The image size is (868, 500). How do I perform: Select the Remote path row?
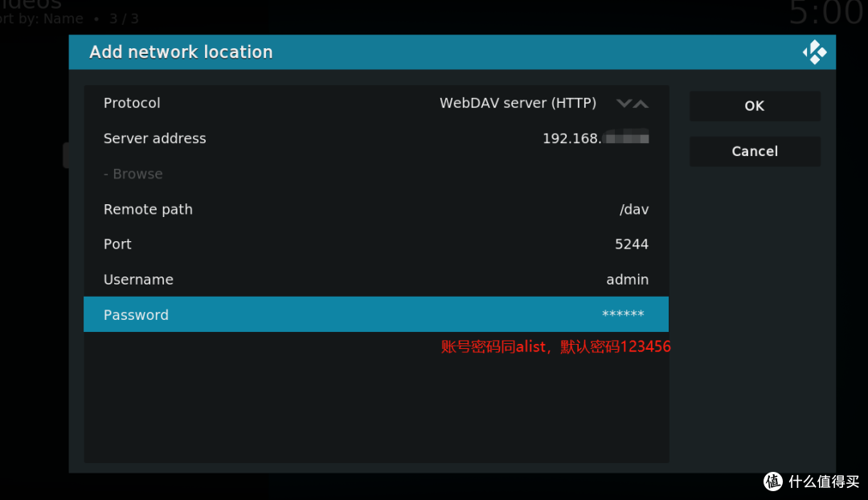point(148,209)
